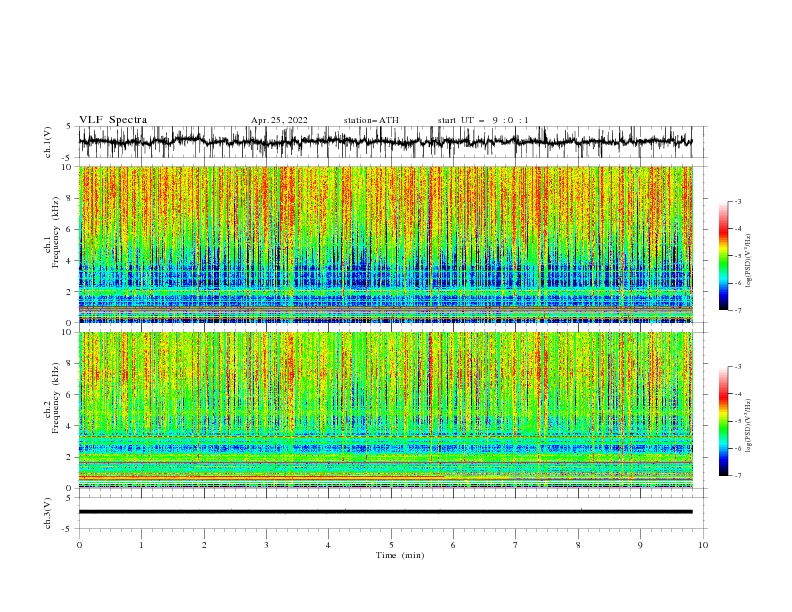Click the ch.1 color bar "log(PSD)(V²/Hz)" label
This screenshot has height=612, width=792.
tap(749, 261)
